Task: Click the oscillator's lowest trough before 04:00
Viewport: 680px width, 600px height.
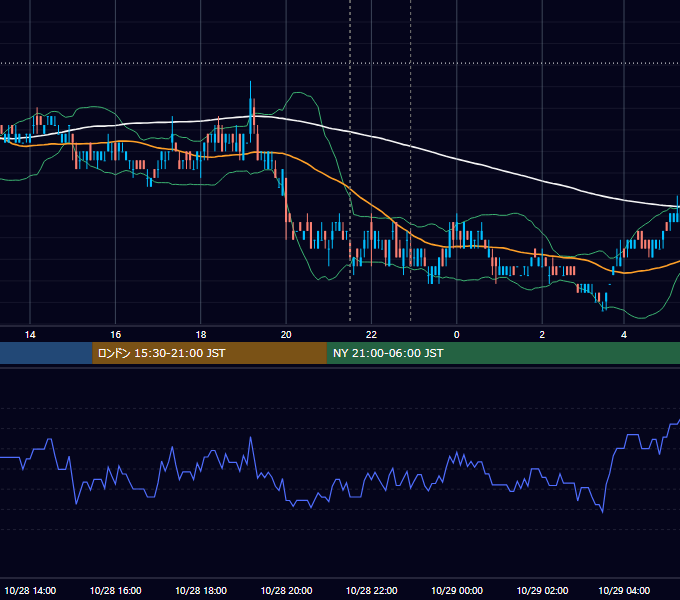Action: pos(602,512)
